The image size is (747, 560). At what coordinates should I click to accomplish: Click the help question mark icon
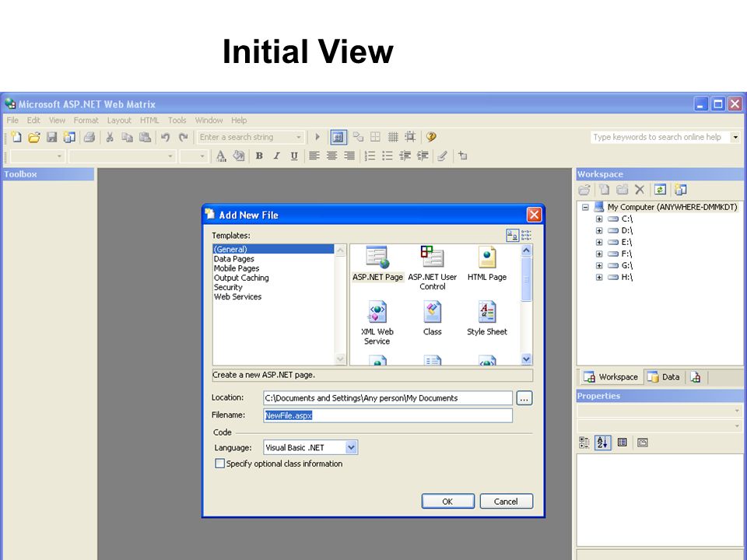[431, 137]
